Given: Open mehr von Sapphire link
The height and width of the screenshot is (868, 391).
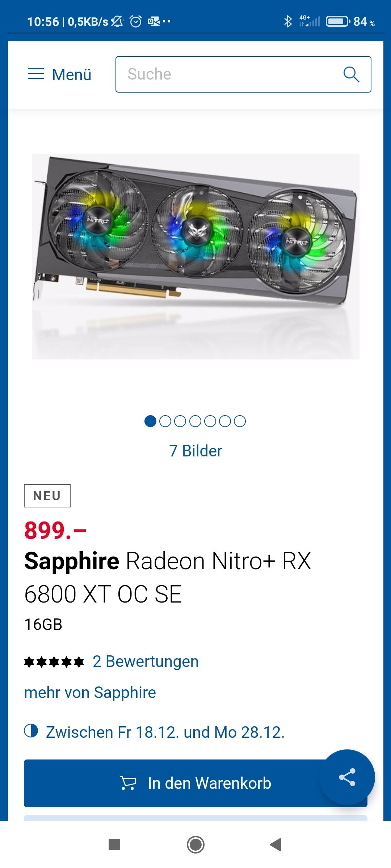Looking at the screenshot, I should click(90, 693).
